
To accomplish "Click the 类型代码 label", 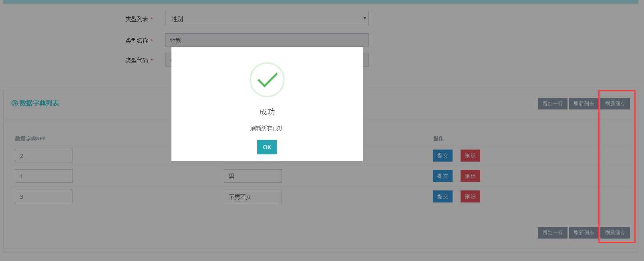I will [x=137, y=60].
